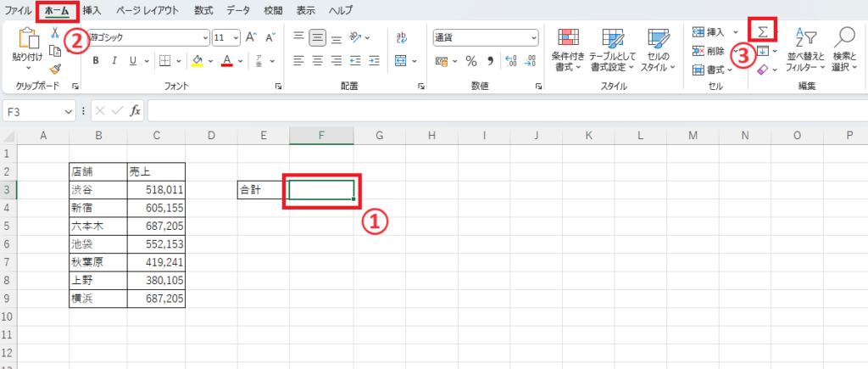The image size is (868, 369).
Task: Click the yellow fill color bucket
Action: point(196,60)
